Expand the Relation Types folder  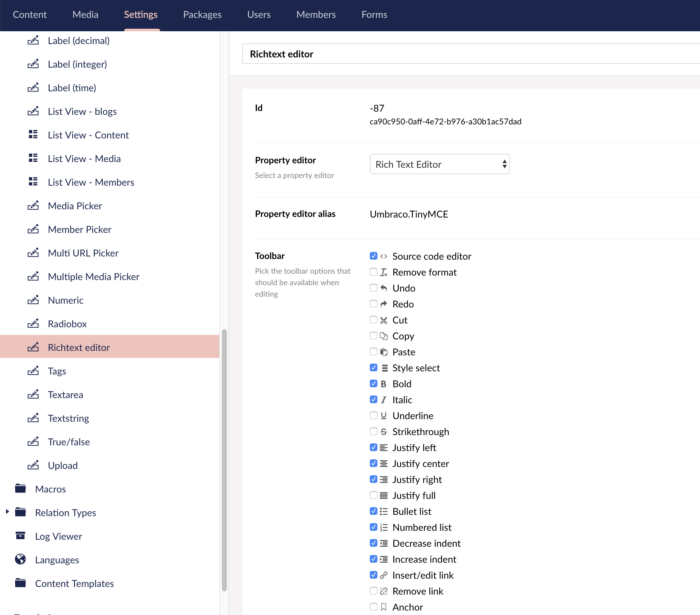click(x=8, y=512)
